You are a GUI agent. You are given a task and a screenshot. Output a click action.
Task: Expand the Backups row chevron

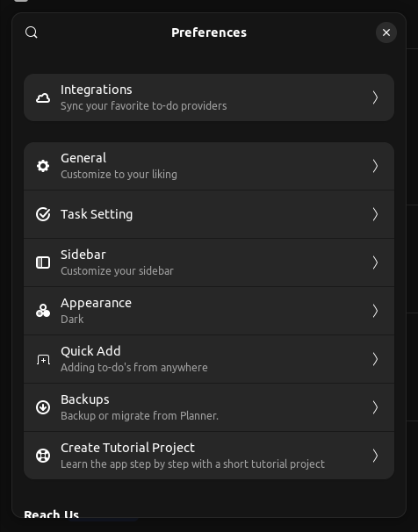(x=375, y=407)
